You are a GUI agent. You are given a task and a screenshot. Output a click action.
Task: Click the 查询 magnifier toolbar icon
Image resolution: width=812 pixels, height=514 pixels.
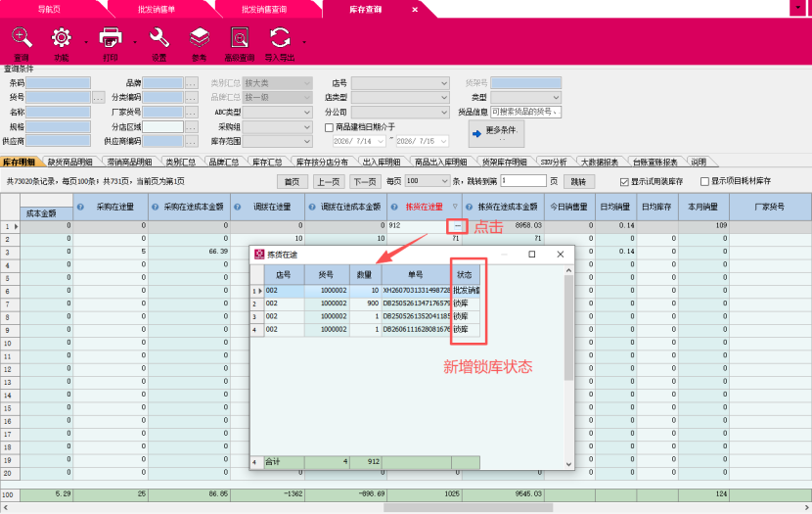click(22, 38)
